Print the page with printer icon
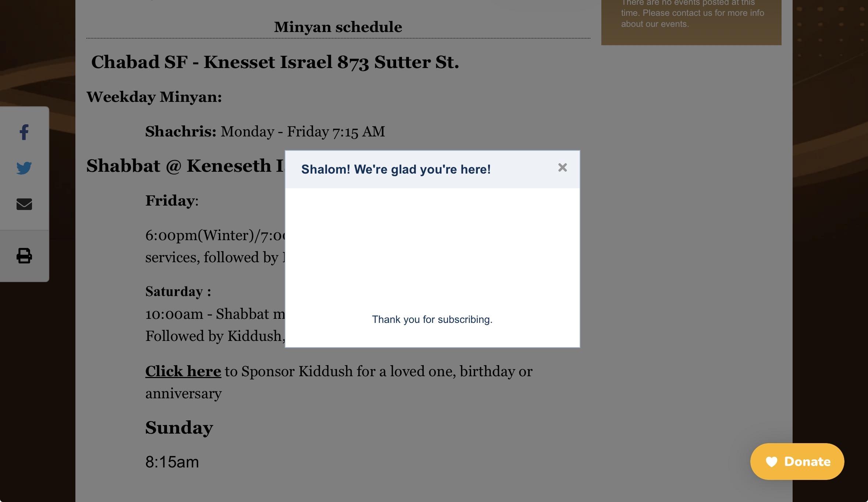 [x=24, y=256]
